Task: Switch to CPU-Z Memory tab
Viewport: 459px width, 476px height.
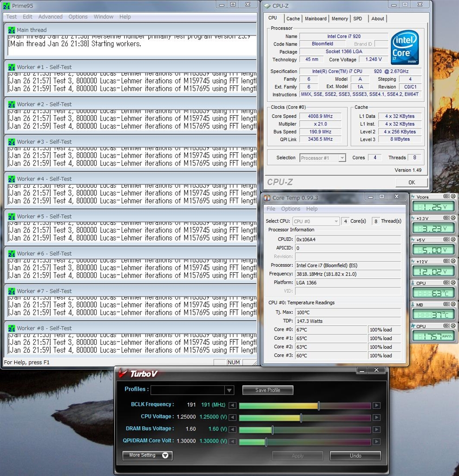Action: click(340, 19)
